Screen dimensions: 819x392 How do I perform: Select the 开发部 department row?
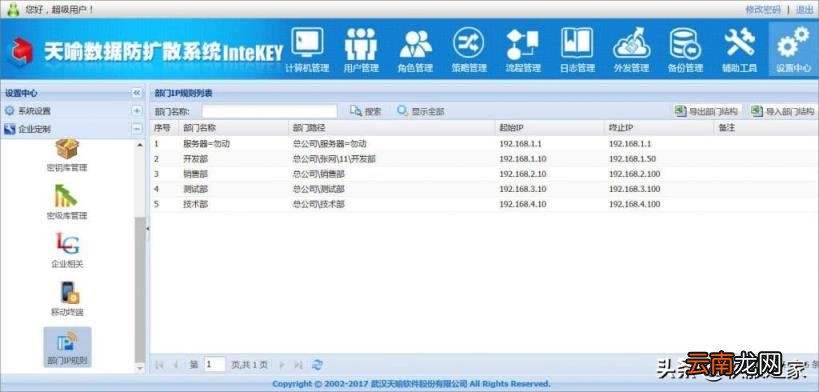pyautogui.click(x=484, y=159)
